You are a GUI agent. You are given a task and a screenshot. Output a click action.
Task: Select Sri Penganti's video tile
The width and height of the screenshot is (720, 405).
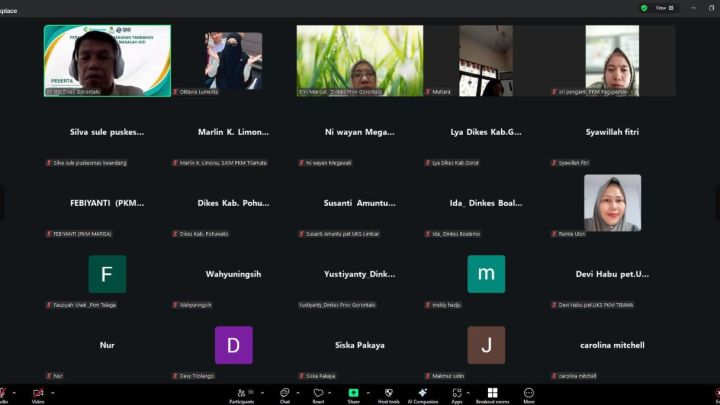point(612,61)
